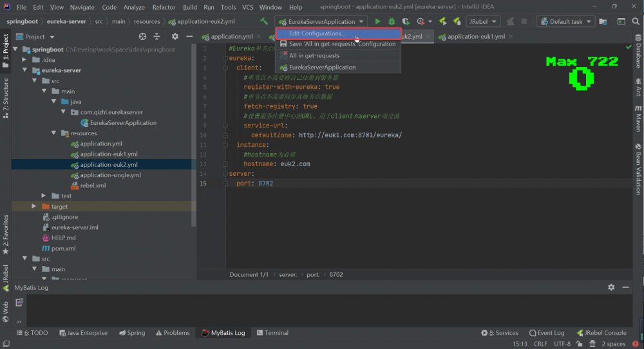Image resolution: width=644 pixels, height=349 pixels.
Task: Open the Terminal tool window
Action: (272, 333)
